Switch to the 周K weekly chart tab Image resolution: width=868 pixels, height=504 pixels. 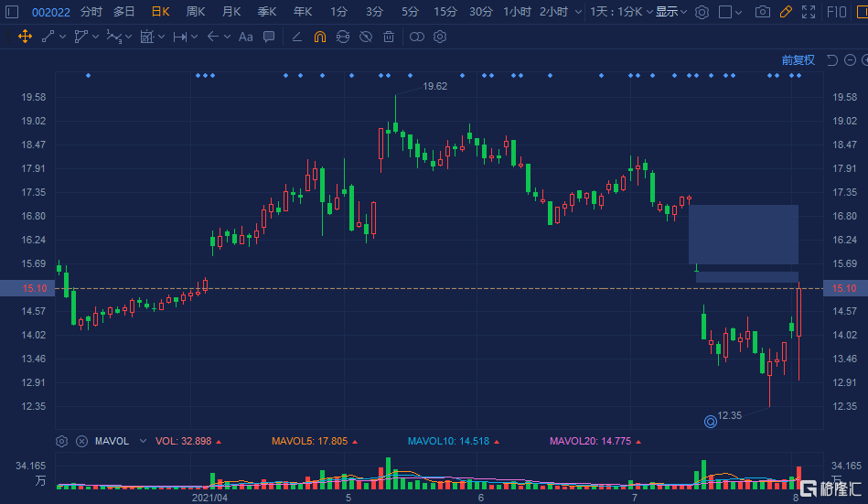196,12
